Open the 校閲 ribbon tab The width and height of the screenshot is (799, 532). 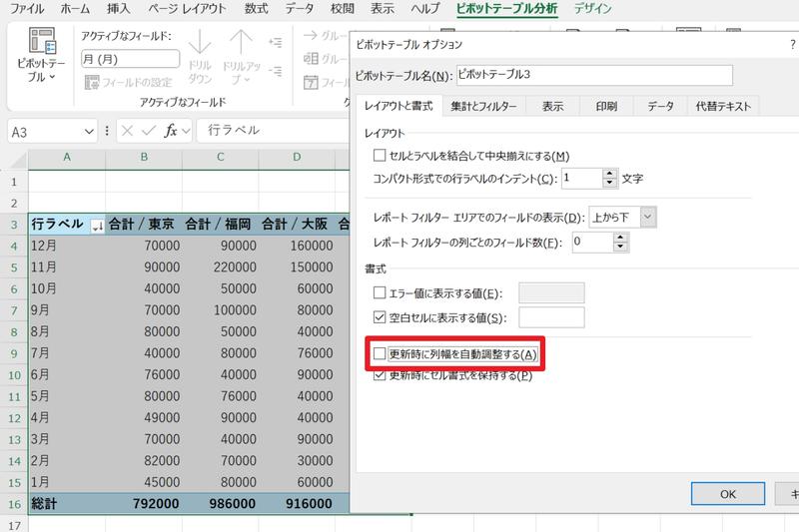(x=342, y=9)
